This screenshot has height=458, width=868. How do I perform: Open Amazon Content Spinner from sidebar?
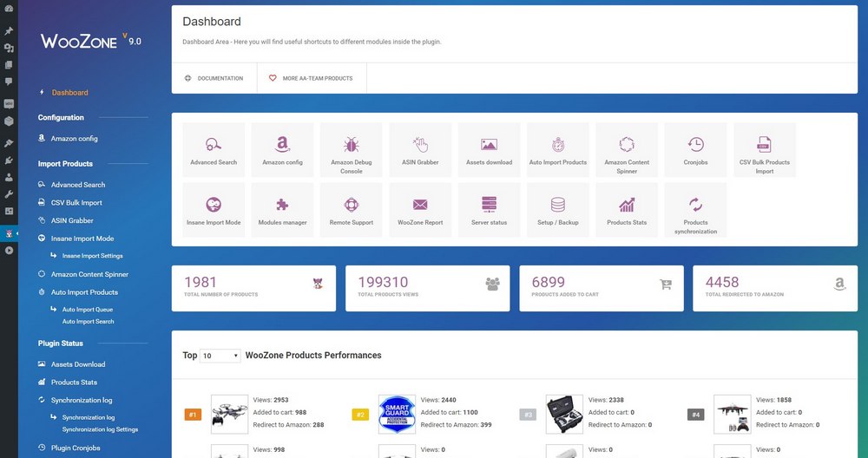(x=89, y=274)
